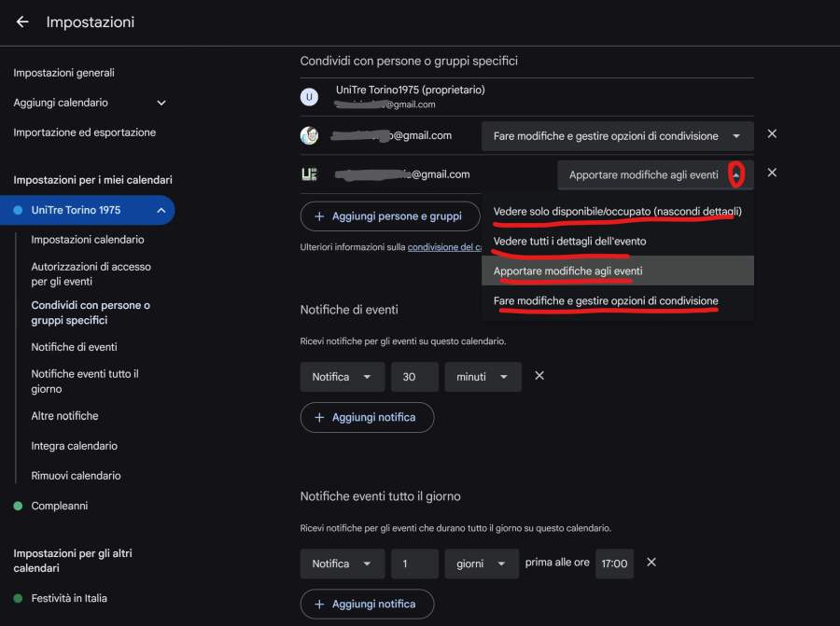Expand the Aggiungi calendario section
Screen dimensions: 840x626
point(161,103)
